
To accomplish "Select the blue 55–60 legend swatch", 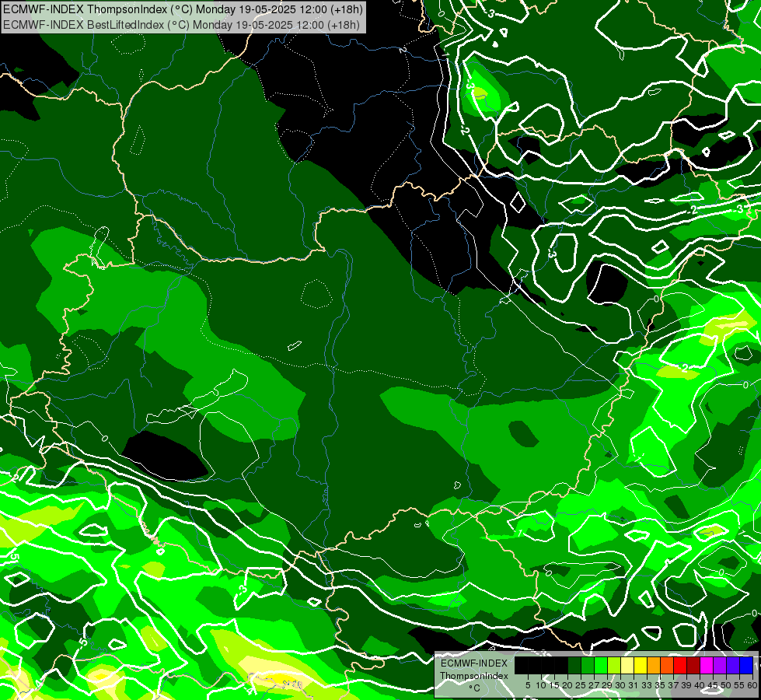I will tap(746, 666).
